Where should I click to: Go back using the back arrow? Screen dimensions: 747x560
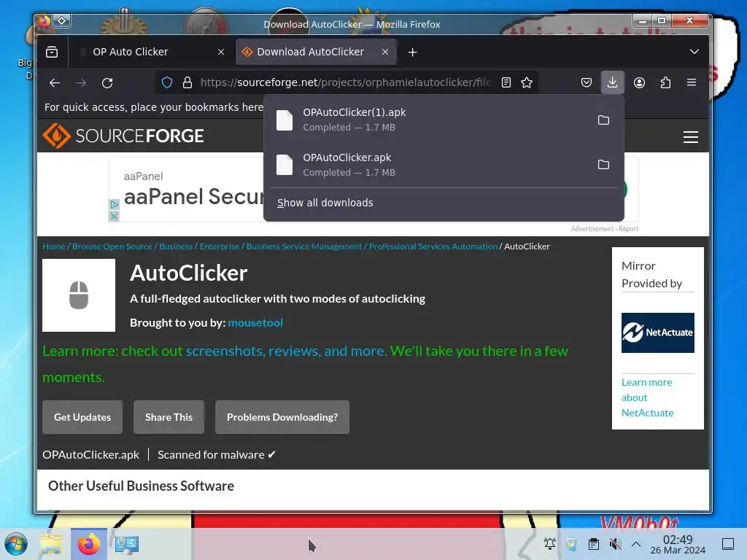[55, 83]
